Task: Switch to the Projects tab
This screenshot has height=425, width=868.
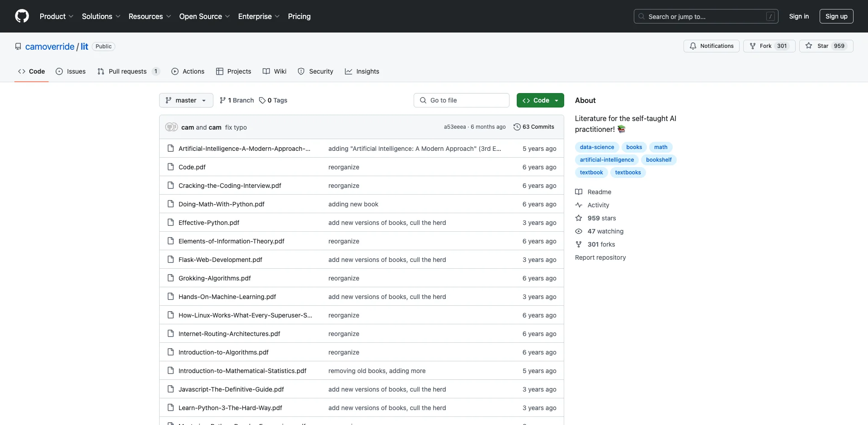Action: (x=233, y=71)
